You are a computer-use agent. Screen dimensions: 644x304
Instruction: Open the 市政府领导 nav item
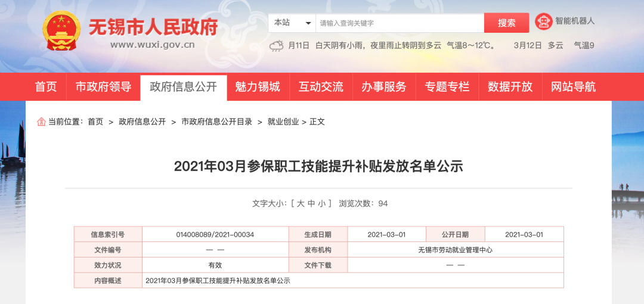[103, 86]
